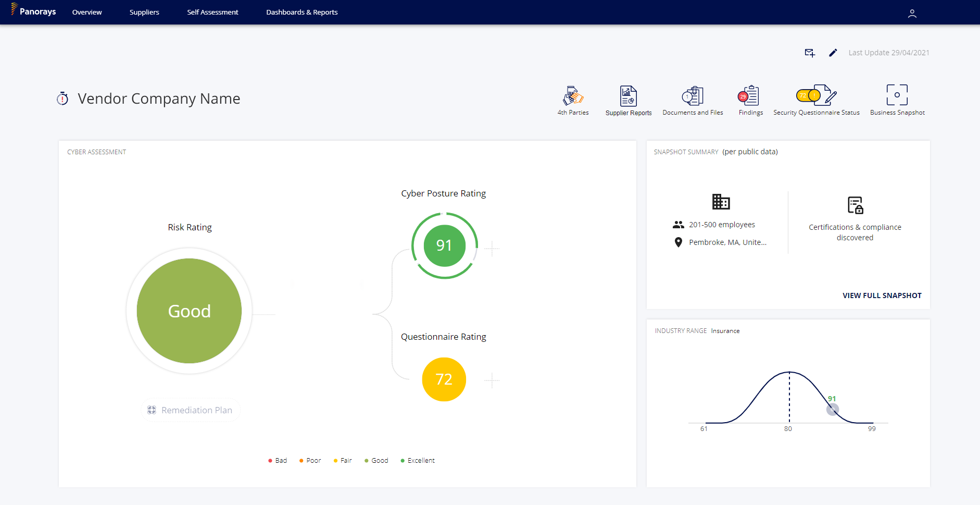Edit vendor details with the pencil icon
Viewport: 980px width, 505px height.
832,53
